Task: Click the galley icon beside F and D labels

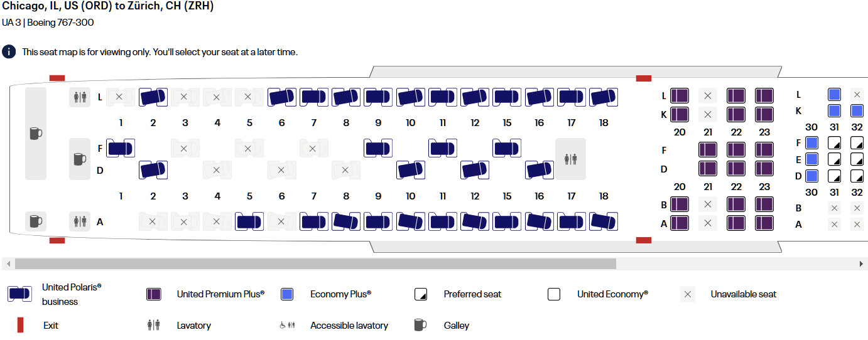Action: tap(80, 159)
